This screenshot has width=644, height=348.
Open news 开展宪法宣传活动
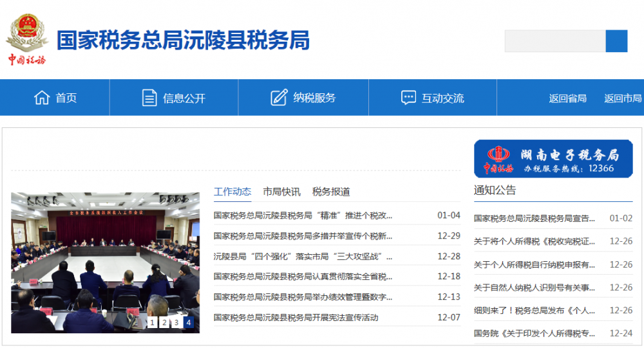click(296, 317)
